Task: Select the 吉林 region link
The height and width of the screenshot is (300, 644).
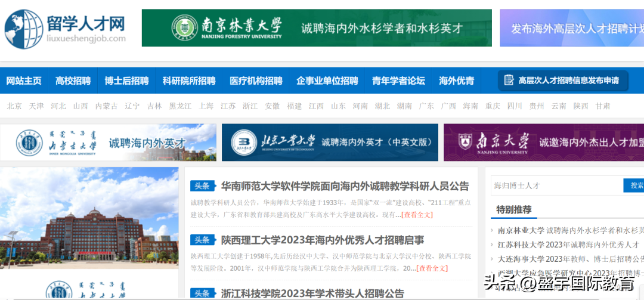Action: tap(154, 106)
